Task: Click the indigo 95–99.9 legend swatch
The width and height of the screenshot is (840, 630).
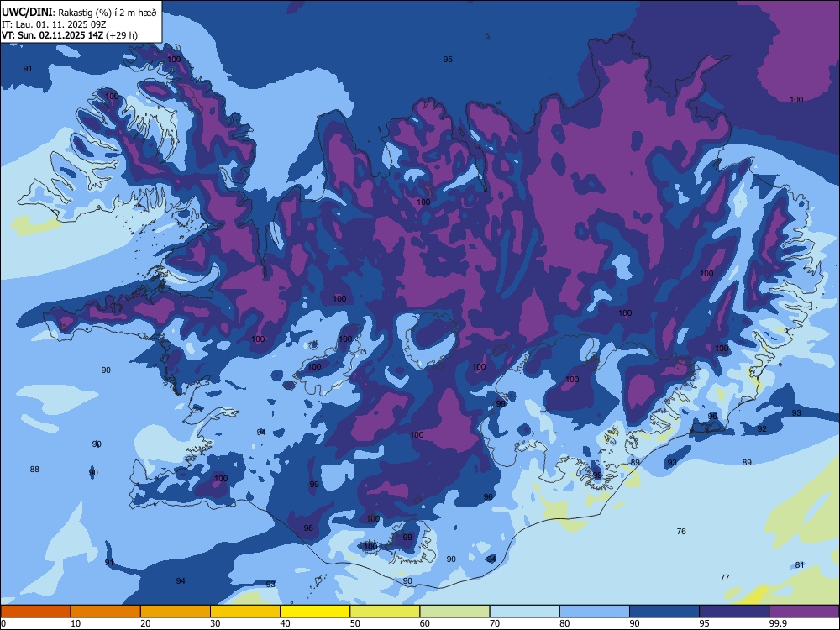Action: pyautogui.click(x=734, y=612)
